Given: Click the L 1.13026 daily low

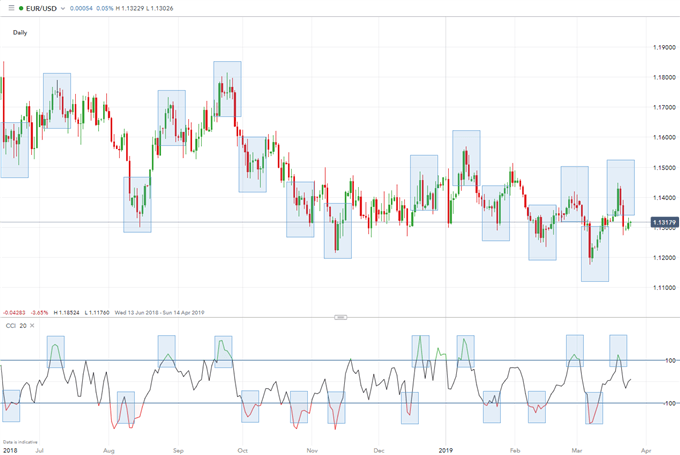Looking at the screenshot, I should (160, 8).
